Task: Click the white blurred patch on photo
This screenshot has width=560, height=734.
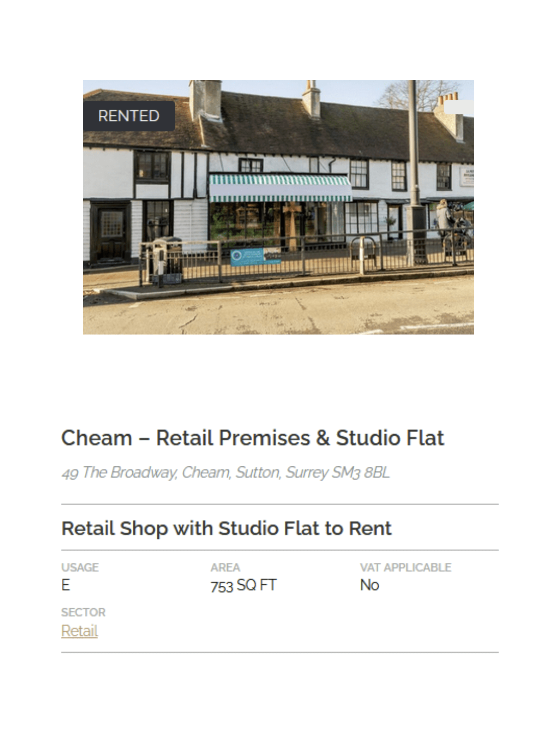Action: point(459,107)
